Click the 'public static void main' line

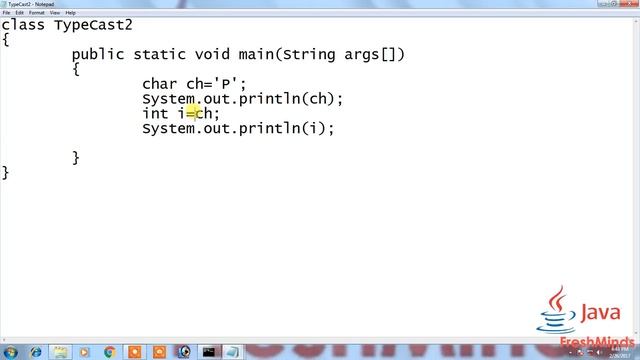[238, 54]
